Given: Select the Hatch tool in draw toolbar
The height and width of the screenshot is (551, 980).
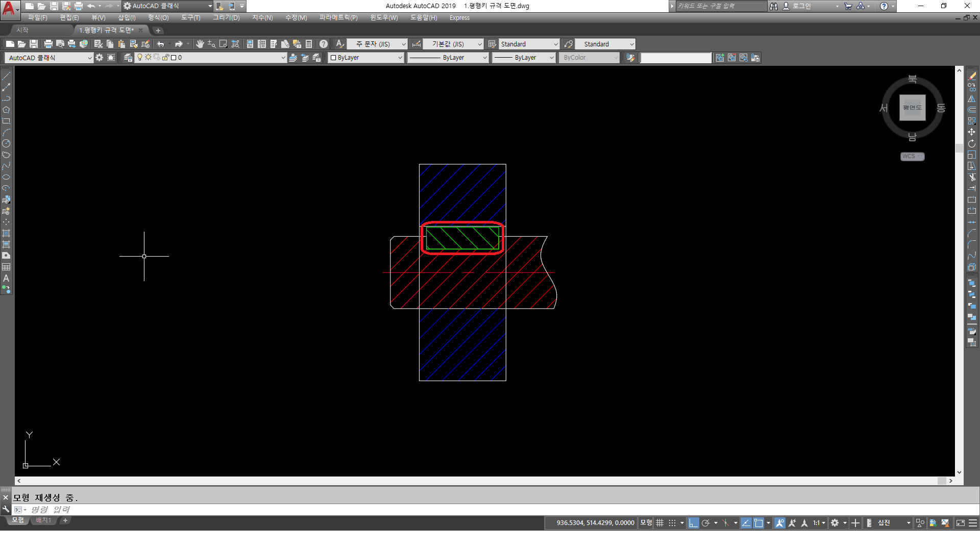Looking at the screenshot, I should pos(6,233).
